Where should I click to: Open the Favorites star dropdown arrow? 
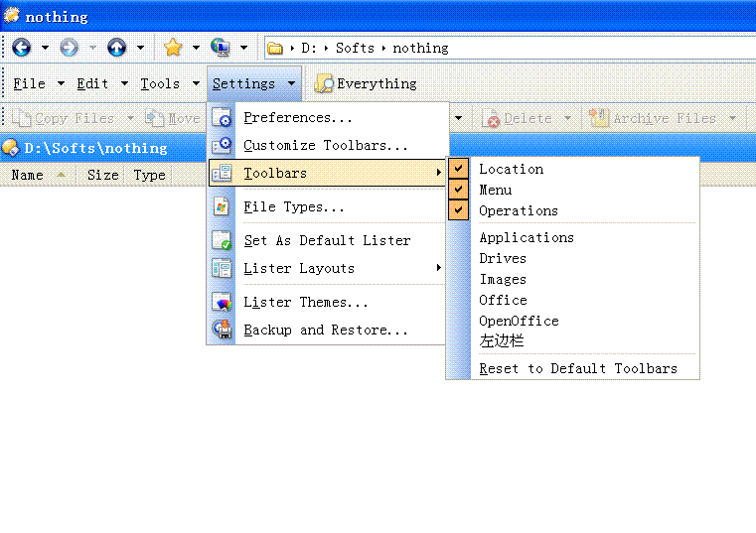(x=196, y=48)
